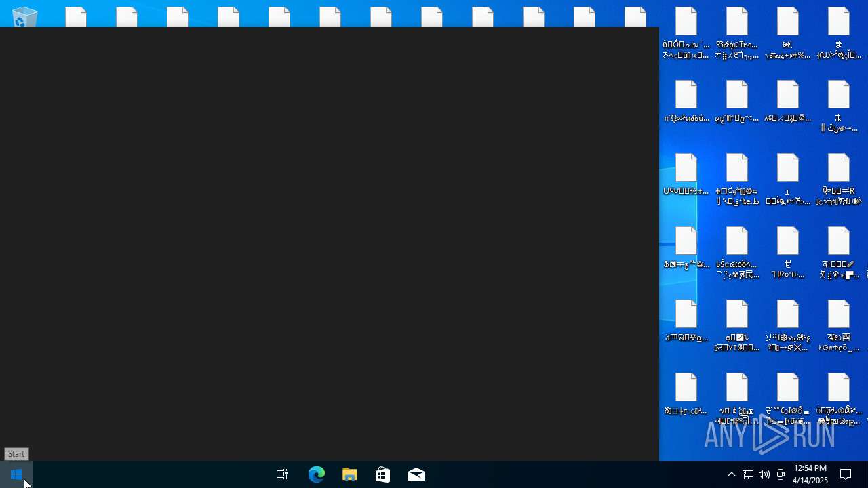Open Task View from the taskbar
The width and height of the screenshot is (868, 488).
pos(282,474)
